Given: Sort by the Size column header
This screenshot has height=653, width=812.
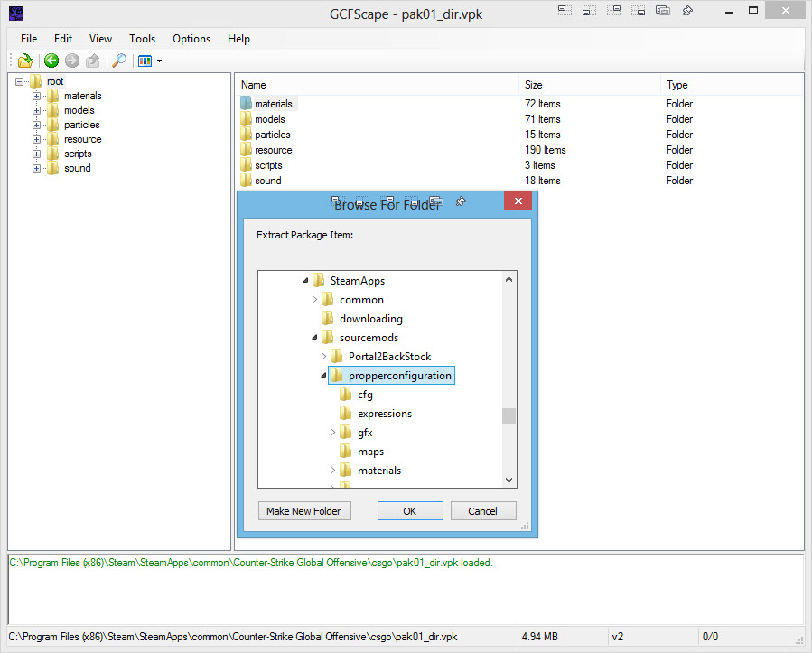Looking at the screenshot, I should pyautogui.click(x=589, y=85).
